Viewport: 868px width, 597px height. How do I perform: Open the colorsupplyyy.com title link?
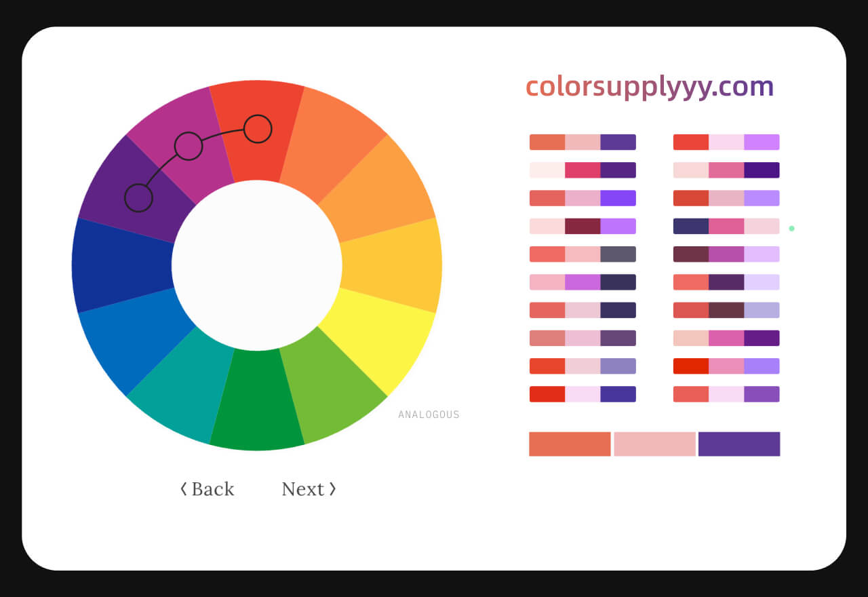649,87
